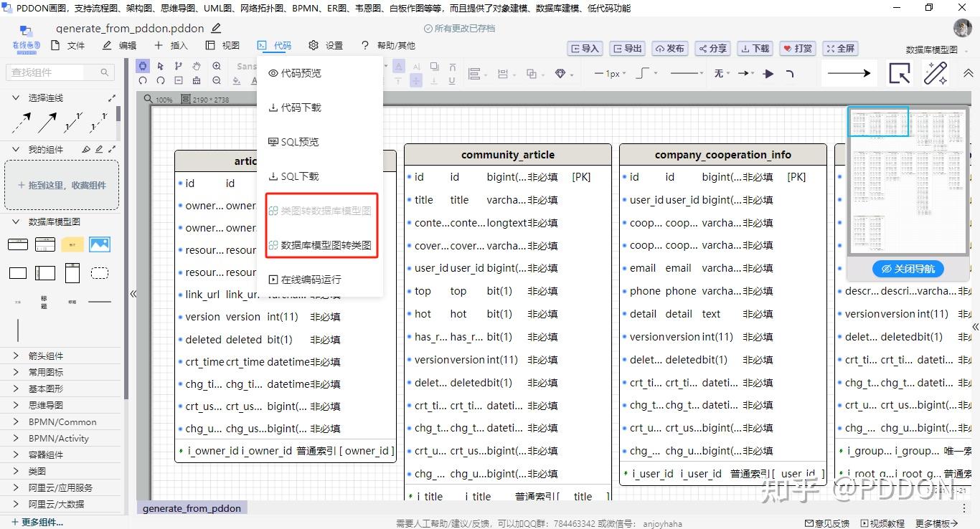The image size is (980, 529).
Task: Click the 下载 button
Action: 755,48
